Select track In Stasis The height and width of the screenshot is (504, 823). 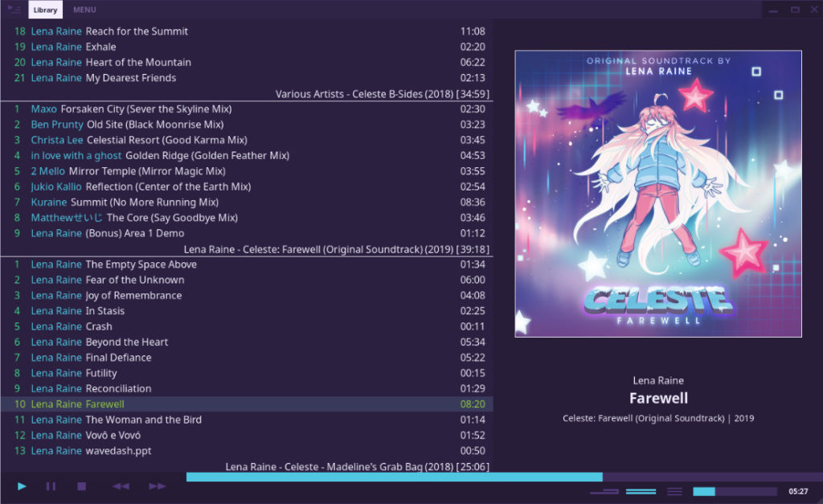(x=247, y=311)
